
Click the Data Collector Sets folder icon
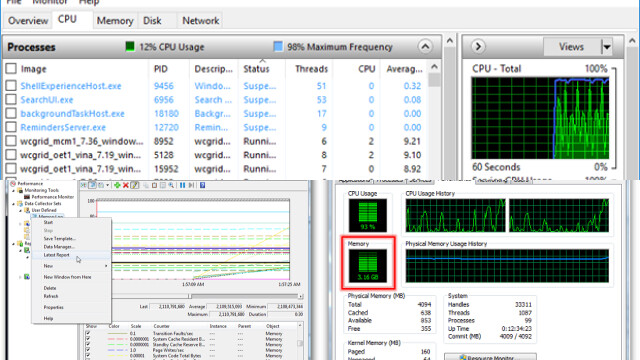pyautogui.click(x=20, y=203)
